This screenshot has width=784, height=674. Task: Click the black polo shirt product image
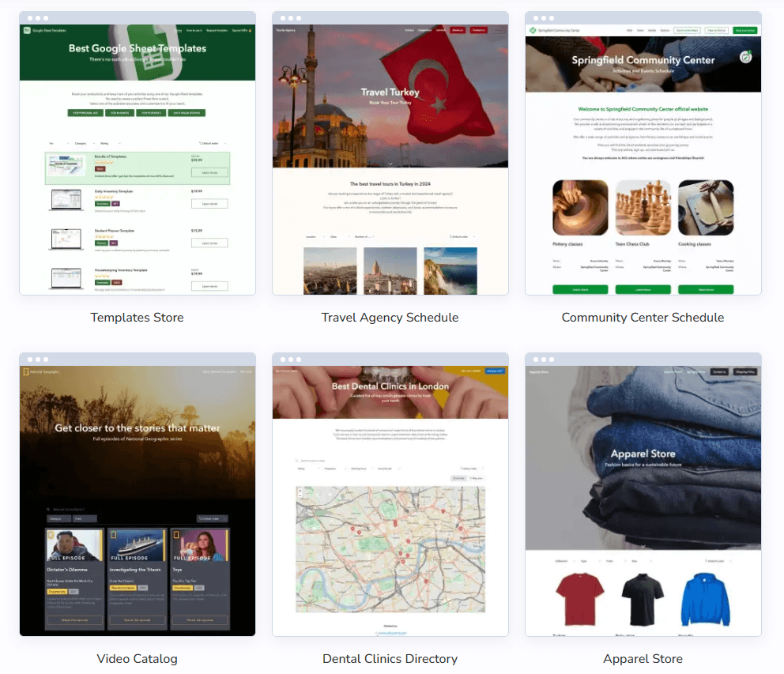pos(643,599)
